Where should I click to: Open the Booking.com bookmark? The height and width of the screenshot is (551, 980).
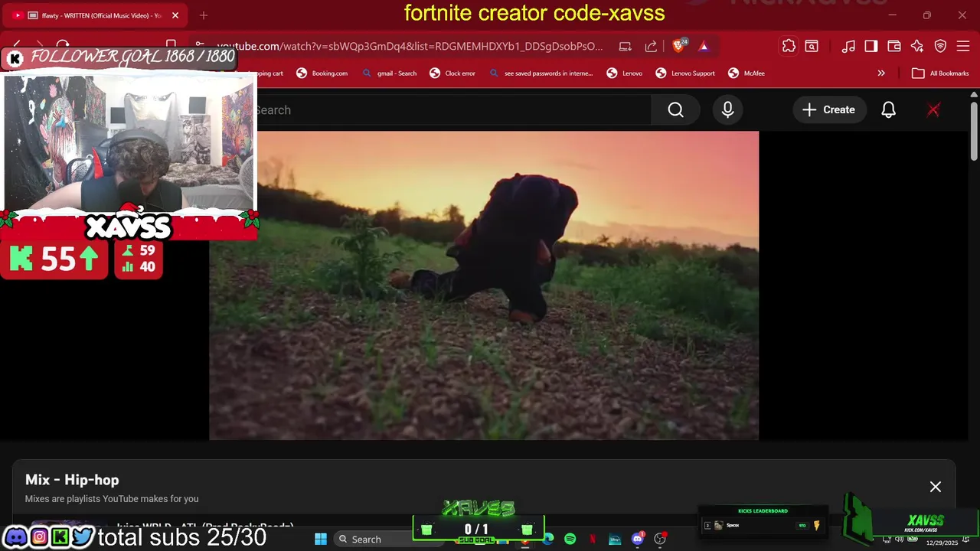click(x=322, y=73)
